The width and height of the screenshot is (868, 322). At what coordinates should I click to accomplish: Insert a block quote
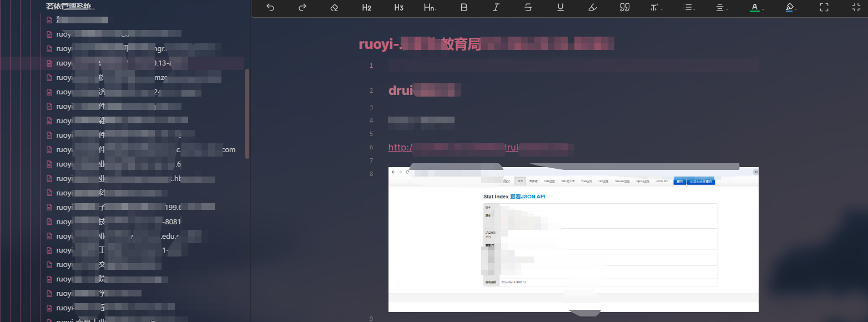coord(624,7)
